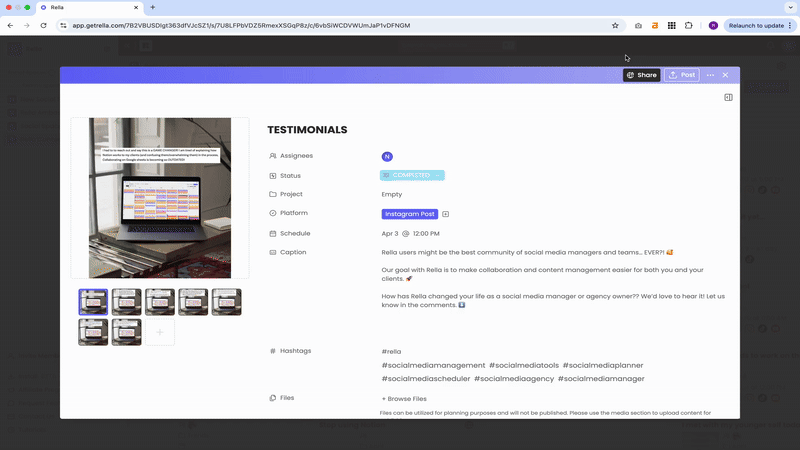Click the Empty project field
800x450 pixels.
point(392,194)
